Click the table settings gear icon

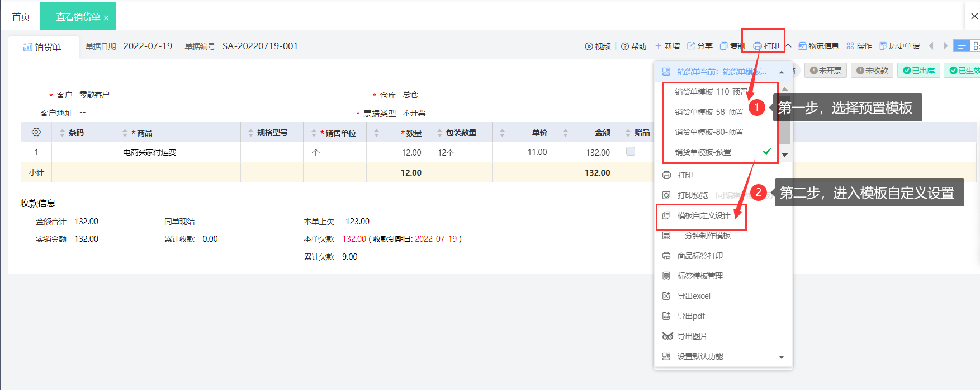pos(36,133)
